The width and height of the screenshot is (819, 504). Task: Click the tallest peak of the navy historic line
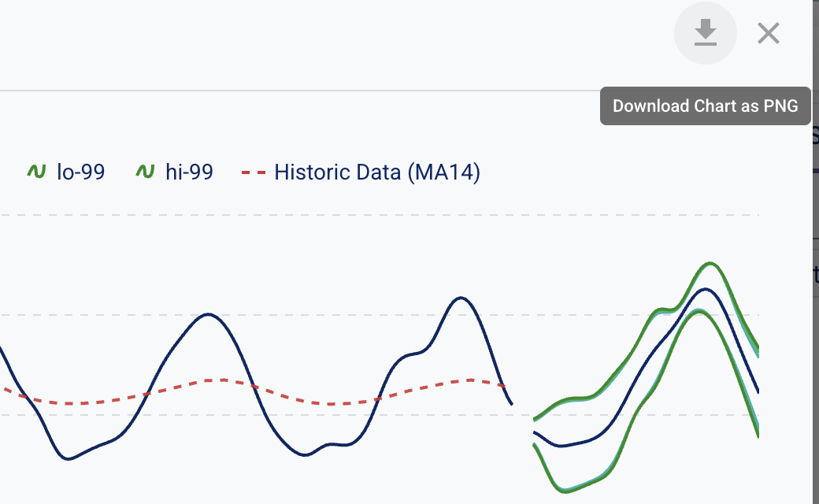[461, 298]
